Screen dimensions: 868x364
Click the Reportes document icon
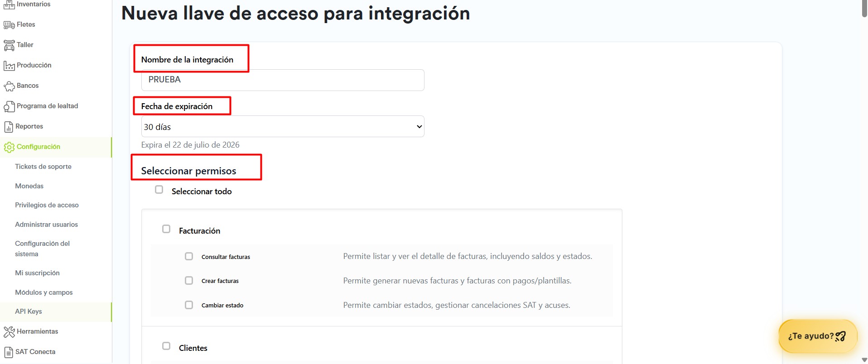point(9,127)
